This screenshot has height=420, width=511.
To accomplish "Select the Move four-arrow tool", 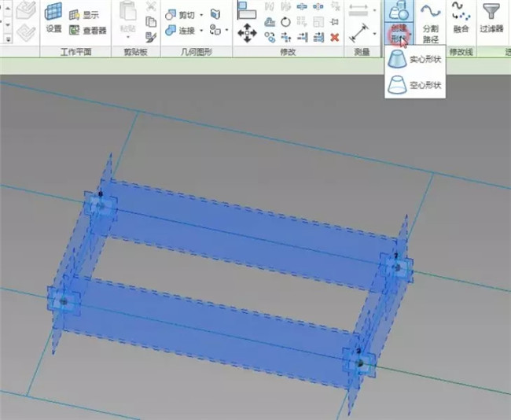I will tap(247, 33).
